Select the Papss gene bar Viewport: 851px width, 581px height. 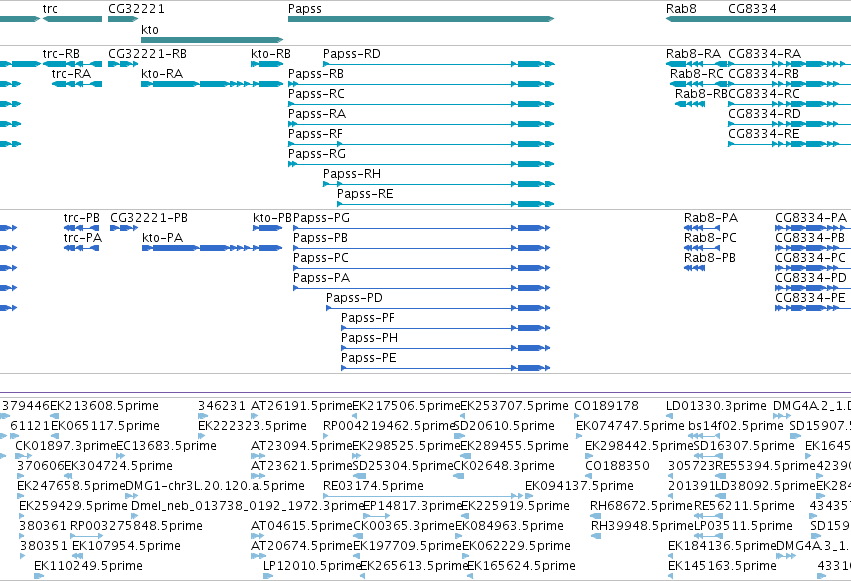pyautogui.click(x=421, y=19)
